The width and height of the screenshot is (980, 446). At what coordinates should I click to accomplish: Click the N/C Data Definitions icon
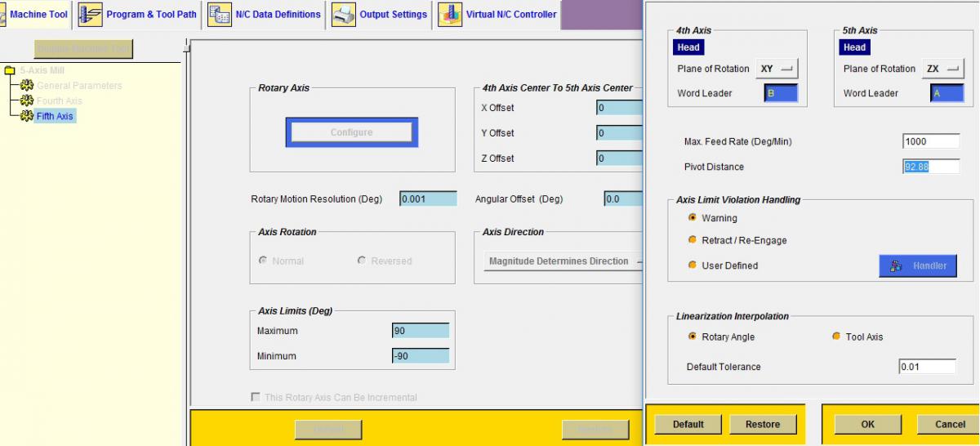click(220, 15)
